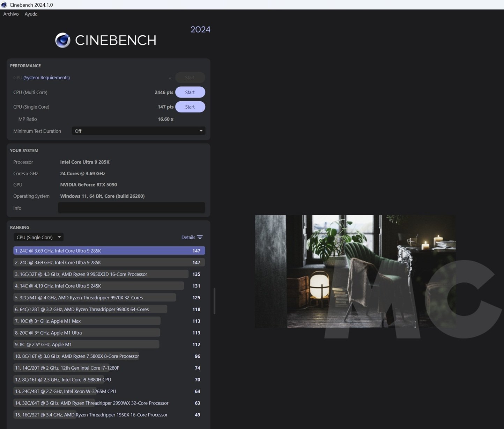The width and height of the screenshot is (504, 429).
Task: Click the rendered room scene preview
Action: tap(355, 271)
